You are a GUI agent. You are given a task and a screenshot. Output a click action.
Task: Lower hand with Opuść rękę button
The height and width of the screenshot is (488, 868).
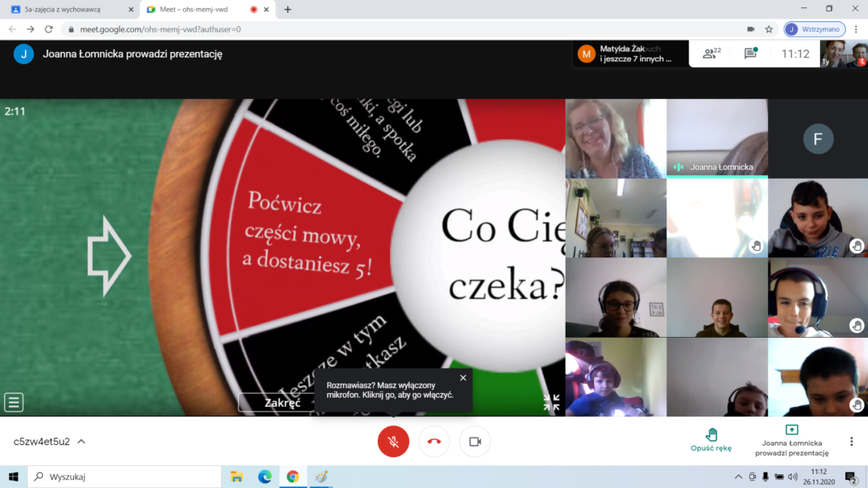point(711,440)
